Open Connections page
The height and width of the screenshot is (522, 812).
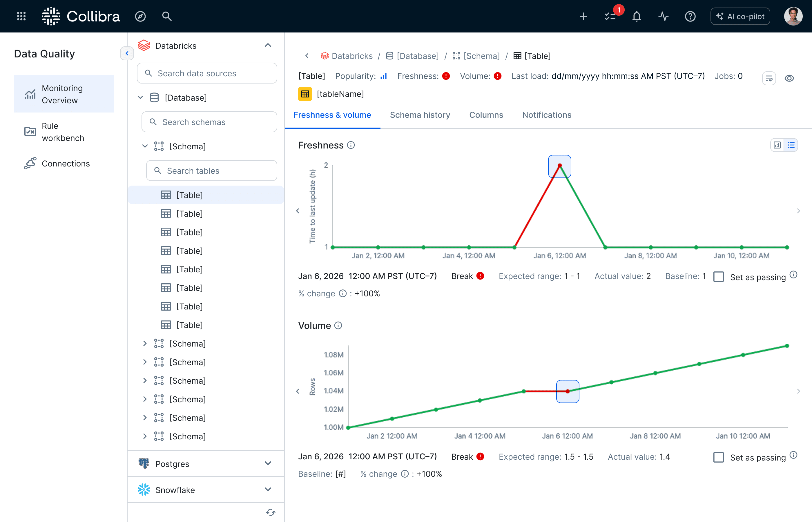[x=64, y=163]
